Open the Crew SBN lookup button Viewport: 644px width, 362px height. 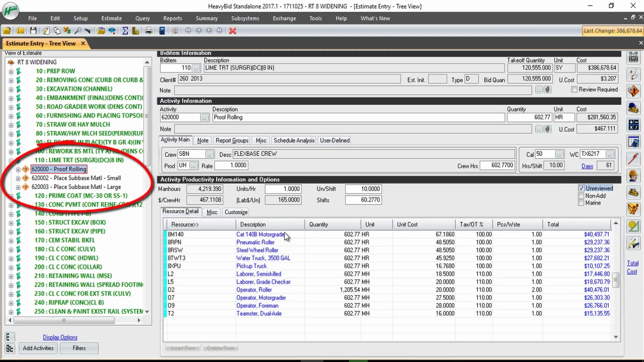pos(209,154)
